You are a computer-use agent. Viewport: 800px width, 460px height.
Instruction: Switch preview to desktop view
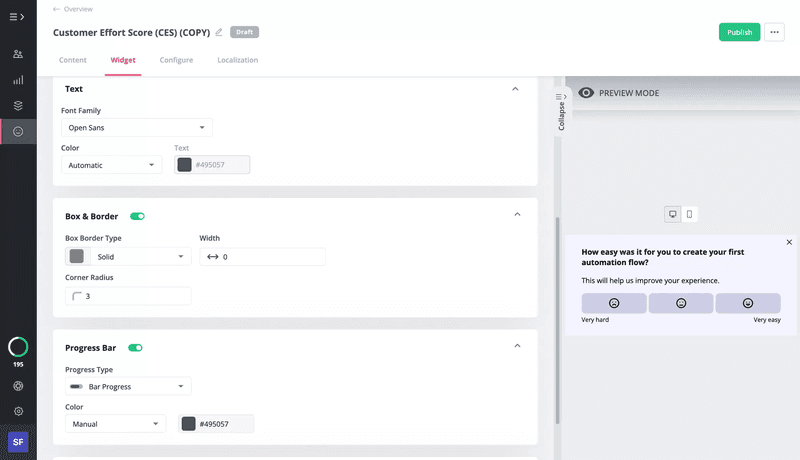672,214
